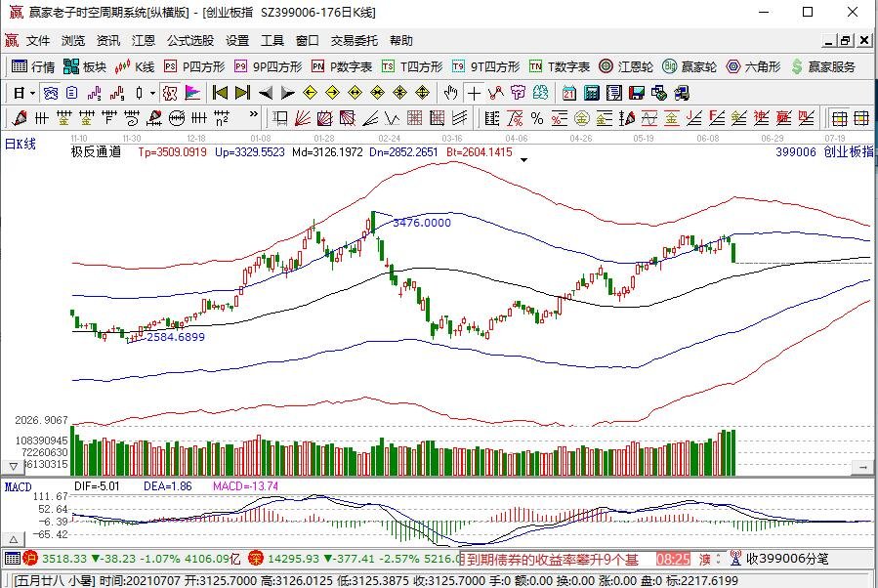Open the 资讯 menu

(108, 41)
